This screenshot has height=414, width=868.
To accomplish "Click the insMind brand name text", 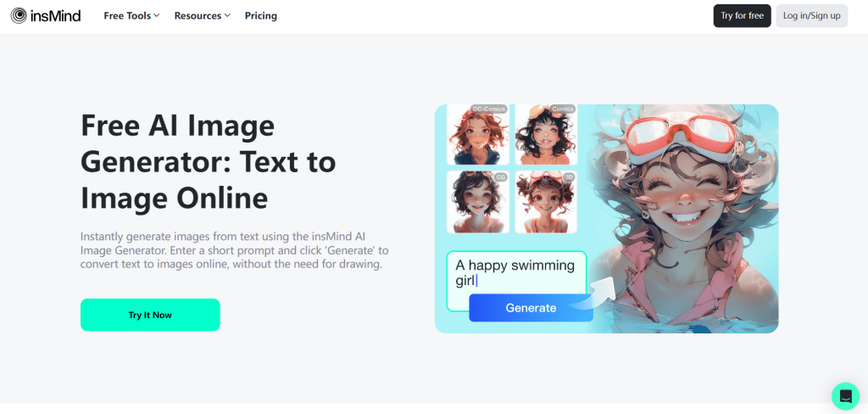I will [x=55, y=15].
